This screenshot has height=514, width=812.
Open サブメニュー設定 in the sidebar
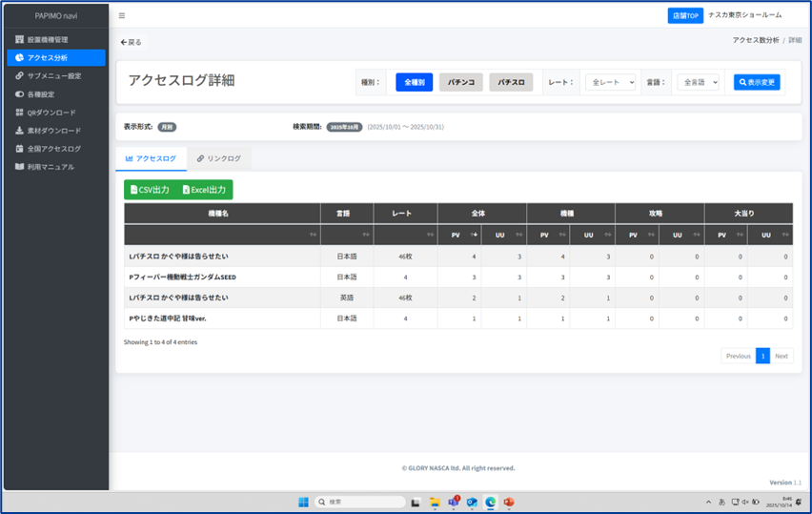pos(53,76)
